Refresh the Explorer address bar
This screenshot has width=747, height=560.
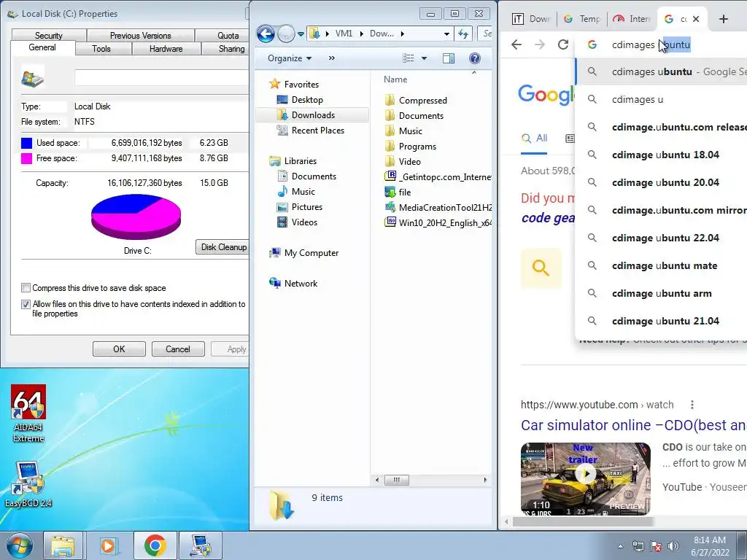coord(463,34)
